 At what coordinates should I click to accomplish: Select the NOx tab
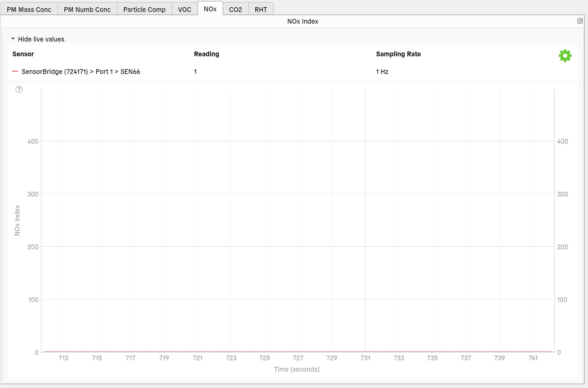(210, 9)
